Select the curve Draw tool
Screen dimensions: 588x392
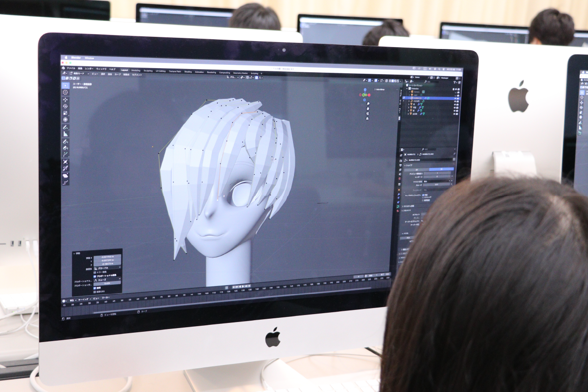(x=65, y=141)
